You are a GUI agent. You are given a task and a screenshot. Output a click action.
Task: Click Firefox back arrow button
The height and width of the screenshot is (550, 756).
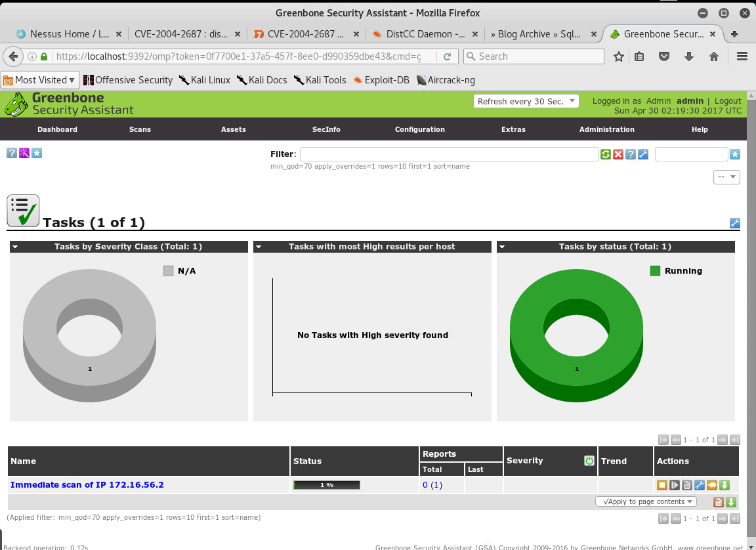(x=14, y=56)
